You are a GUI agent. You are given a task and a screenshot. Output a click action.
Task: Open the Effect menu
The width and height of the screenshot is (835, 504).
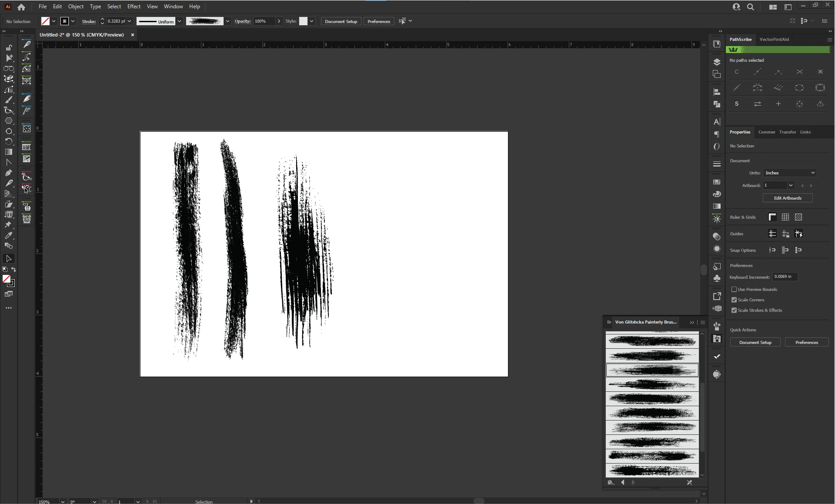tap(134, 7)
